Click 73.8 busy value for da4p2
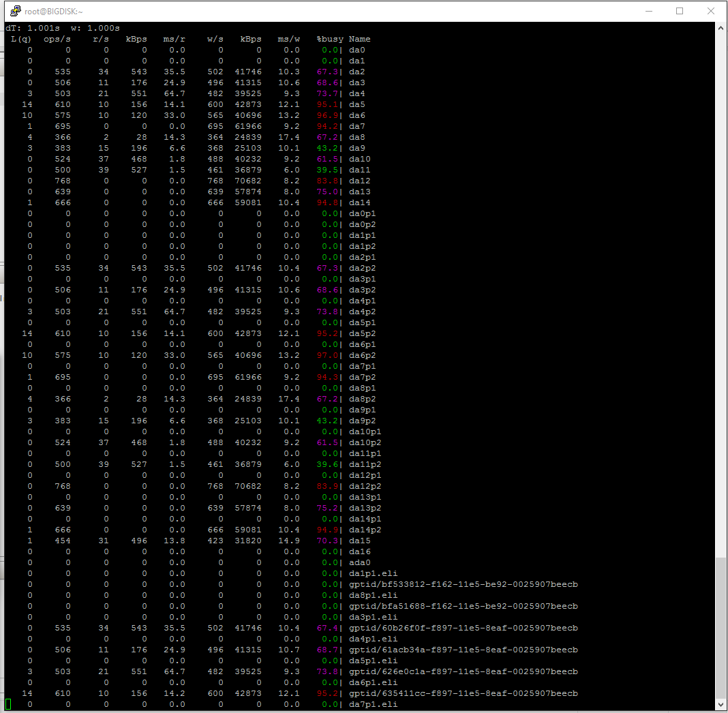Screen dimensions: 728x713 point(327,312)
